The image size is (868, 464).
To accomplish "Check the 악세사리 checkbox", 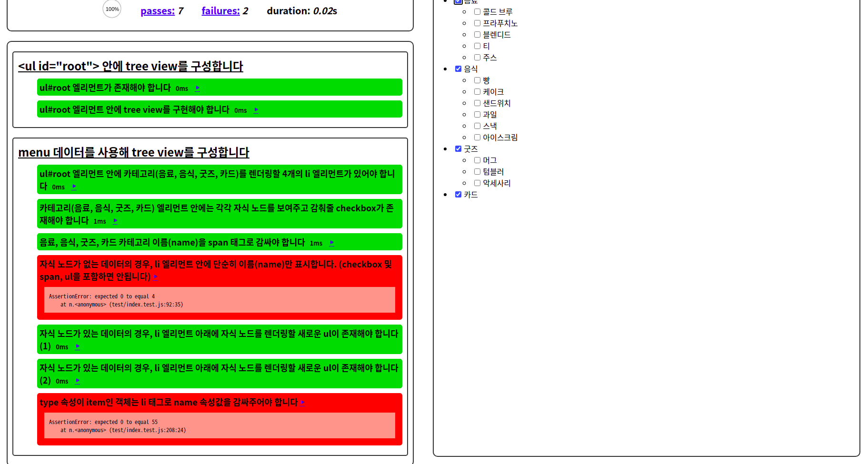I will [x=477, y=183].
